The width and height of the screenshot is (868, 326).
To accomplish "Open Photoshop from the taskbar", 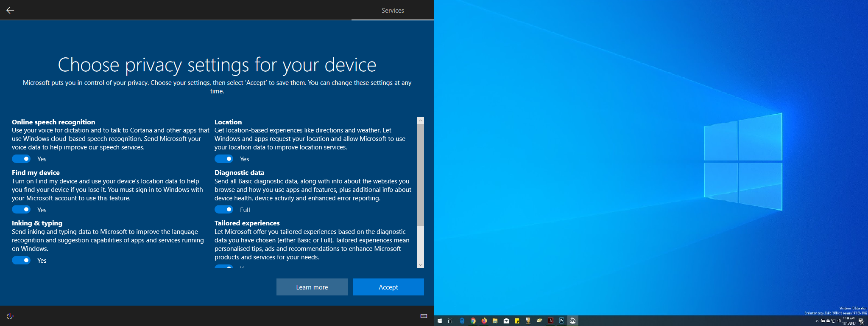I will 561,321.
